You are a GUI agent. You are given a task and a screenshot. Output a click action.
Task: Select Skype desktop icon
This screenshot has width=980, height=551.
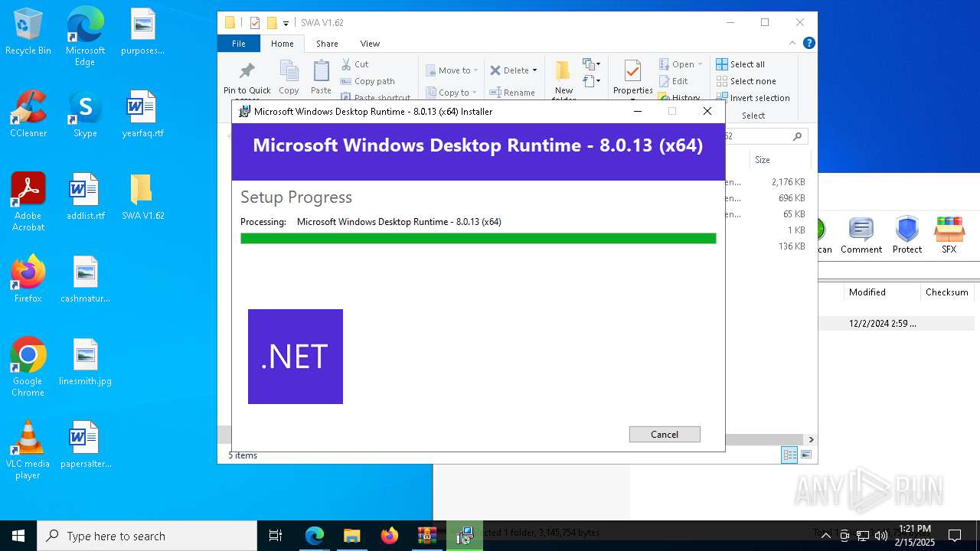tap(85, 114)
